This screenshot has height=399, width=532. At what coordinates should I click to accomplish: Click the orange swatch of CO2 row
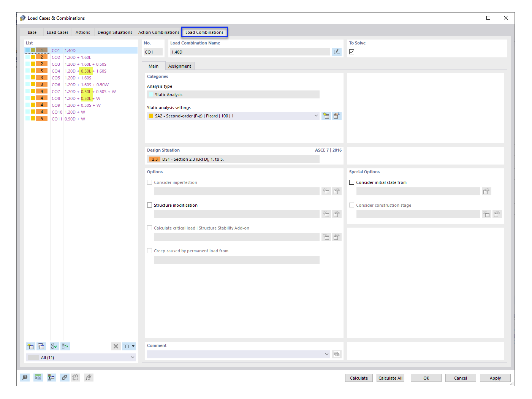click(x=42, y=57)
